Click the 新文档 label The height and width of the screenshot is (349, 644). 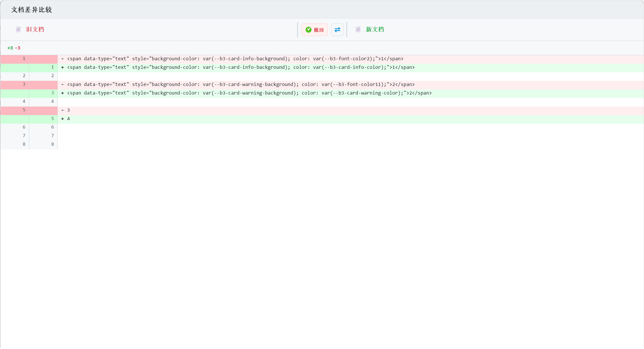pyautogui.click(x=375, y=29)
